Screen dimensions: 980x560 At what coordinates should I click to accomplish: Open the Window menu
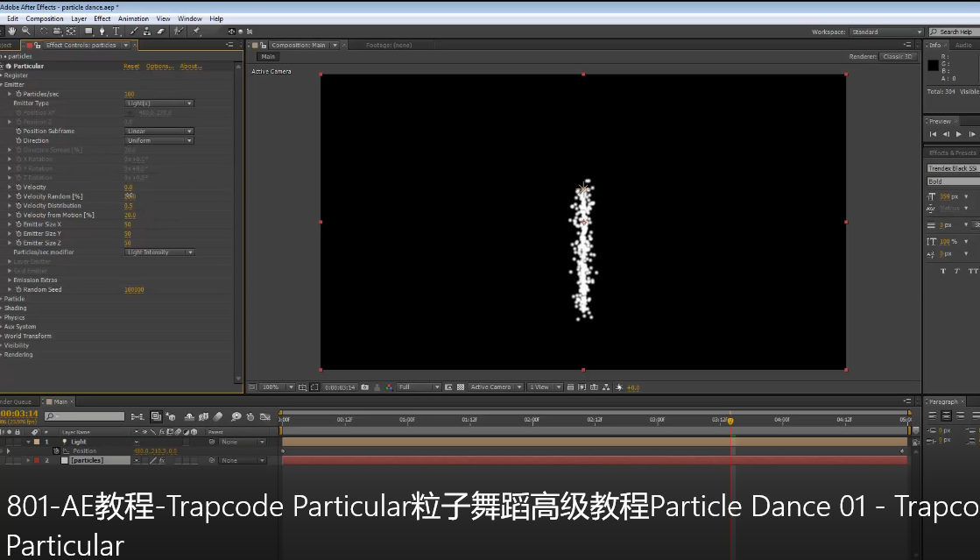pyautogui.click(x=189, y=18)
